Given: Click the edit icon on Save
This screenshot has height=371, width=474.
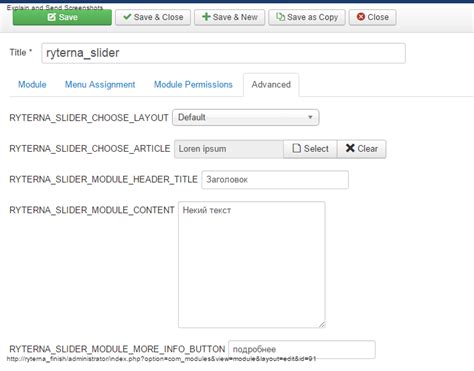Looking at the screenshot, I should (52, 17).
